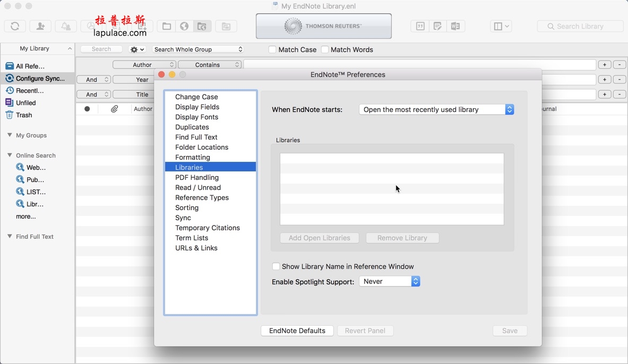Click inside the Libraries list box

pyautogui.click(x=392, y=189)
